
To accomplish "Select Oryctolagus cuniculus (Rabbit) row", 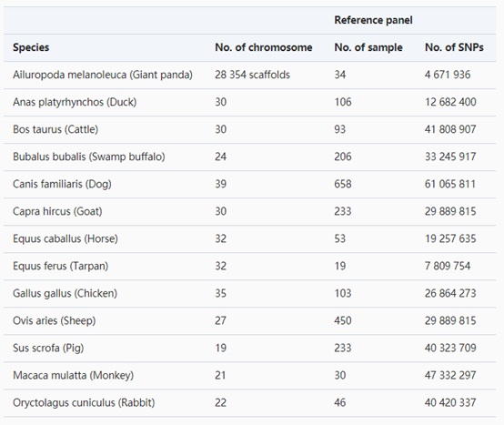I will click(x=250, y=403).
